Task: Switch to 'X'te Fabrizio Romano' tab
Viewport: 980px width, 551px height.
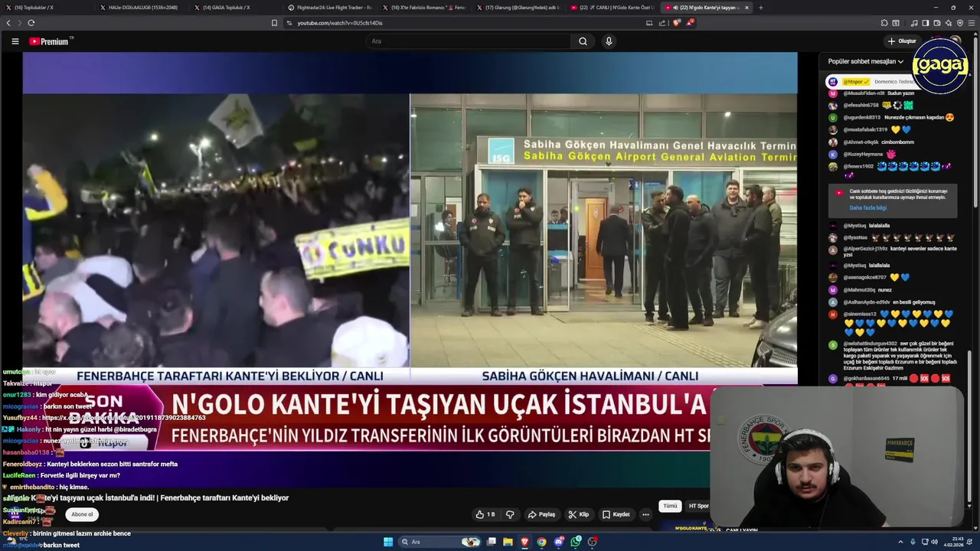Action: click(423, 8)
